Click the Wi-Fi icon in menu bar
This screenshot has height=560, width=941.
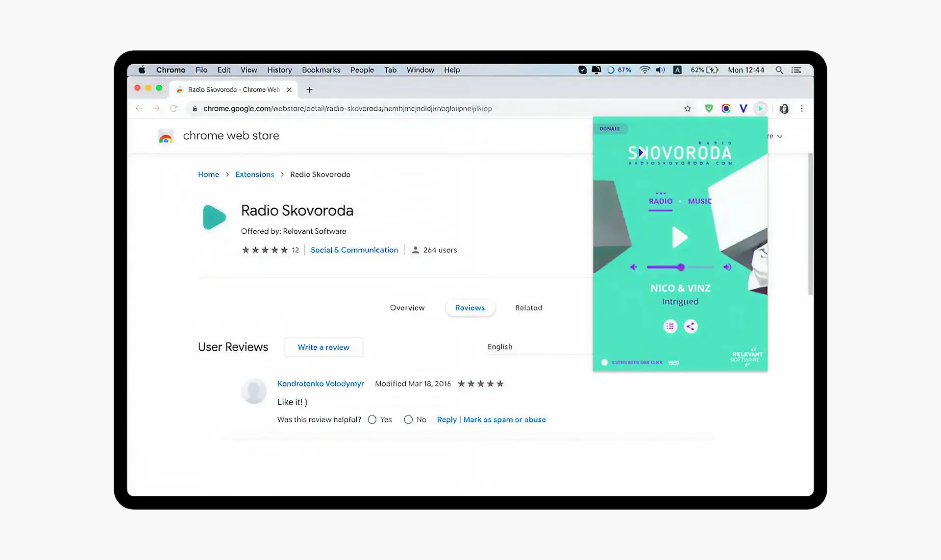pyautogui.click(x=644, y=70)
